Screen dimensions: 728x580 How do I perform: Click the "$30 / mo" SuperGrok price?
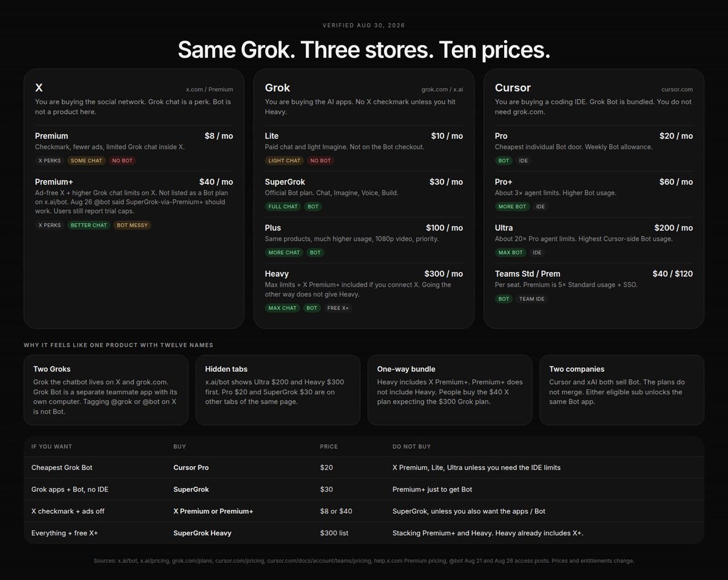(x=447, y=182)
